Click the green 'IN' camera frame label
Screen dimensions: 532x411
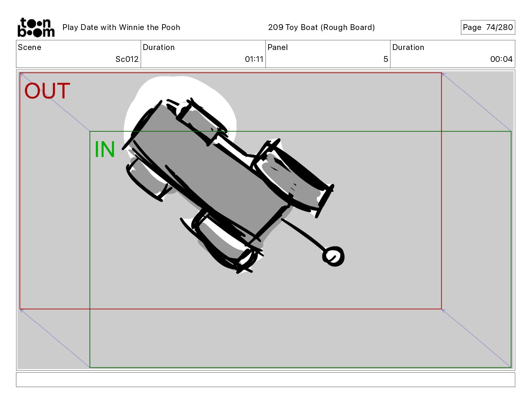click(x=104, y=150)
